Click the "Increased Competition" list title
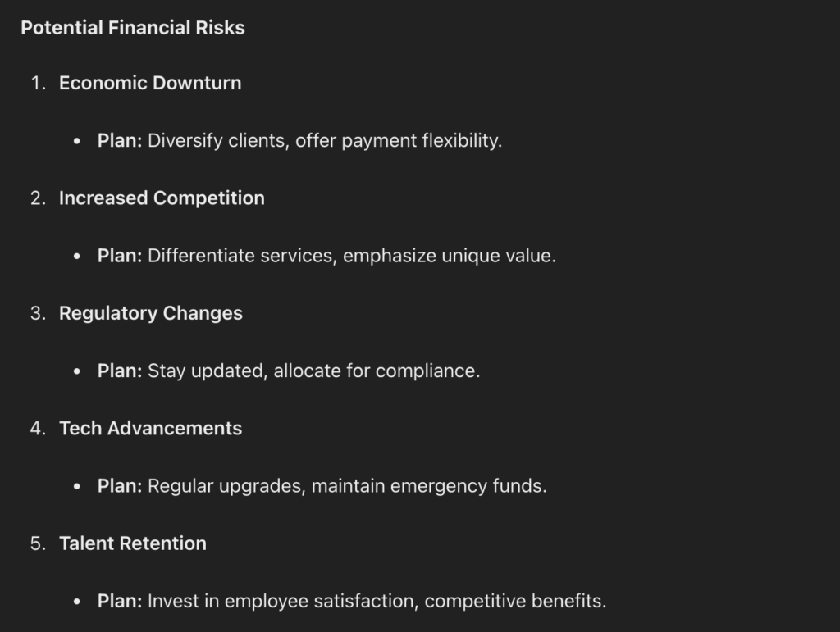 tap(162, 198)
